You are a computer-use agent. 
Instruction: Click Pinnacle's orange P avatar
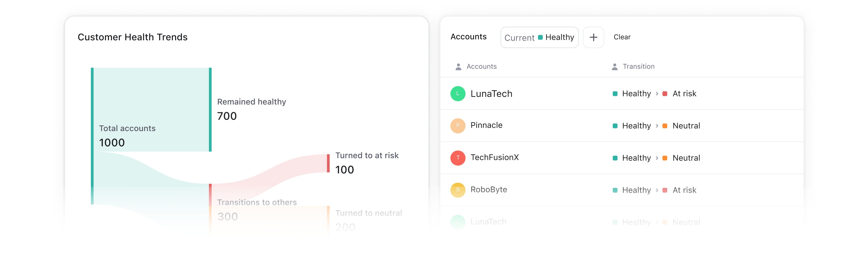click(x=458, y=126)
